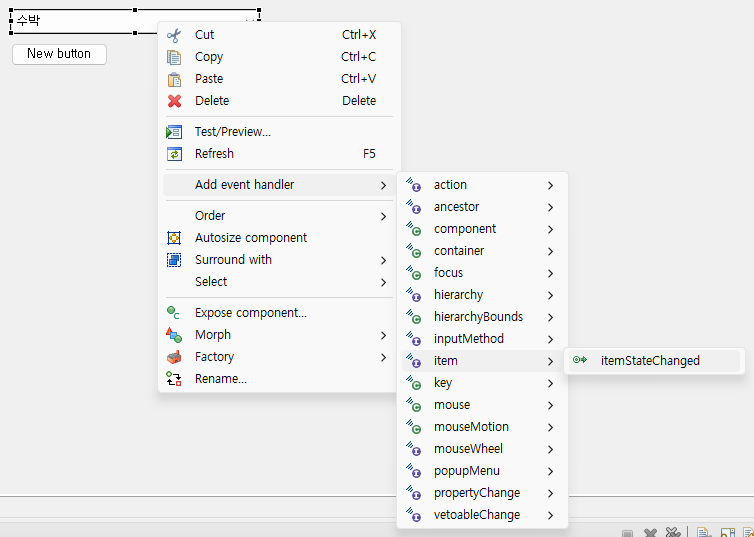Click the green icon beside component
This screenshot has width=754, height=537.
tap(414, 229)
